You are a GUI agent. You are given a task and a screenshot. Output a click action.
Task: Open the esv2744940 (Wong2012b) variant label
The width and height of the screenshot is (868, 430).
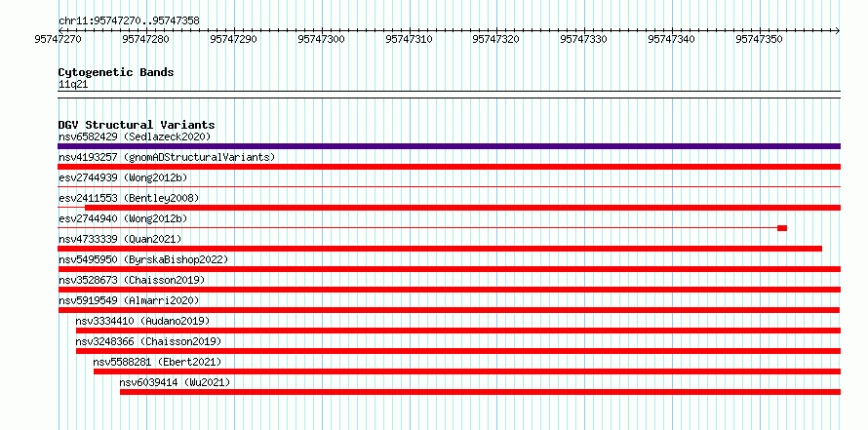click(x=123, y=218)
